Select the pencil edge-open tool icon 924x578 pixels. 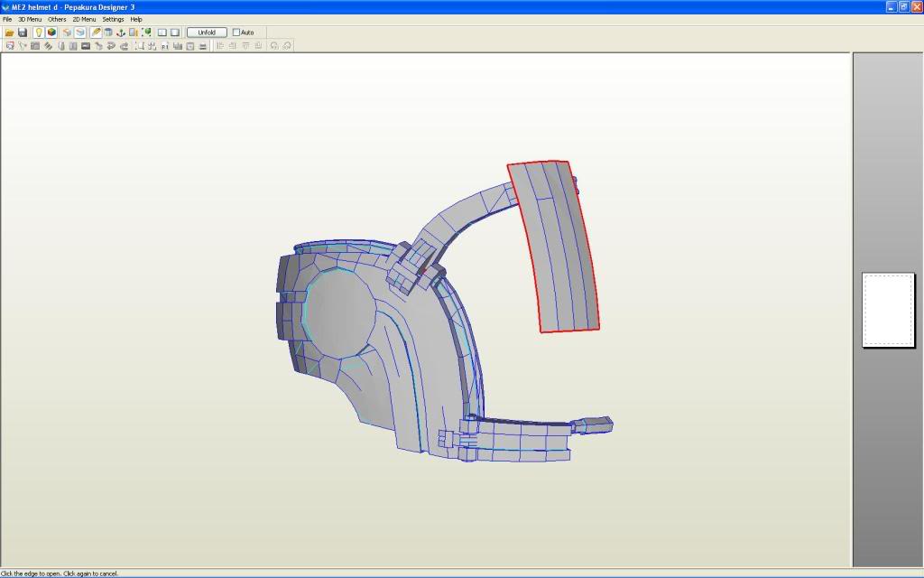click(x=96, y=33)
